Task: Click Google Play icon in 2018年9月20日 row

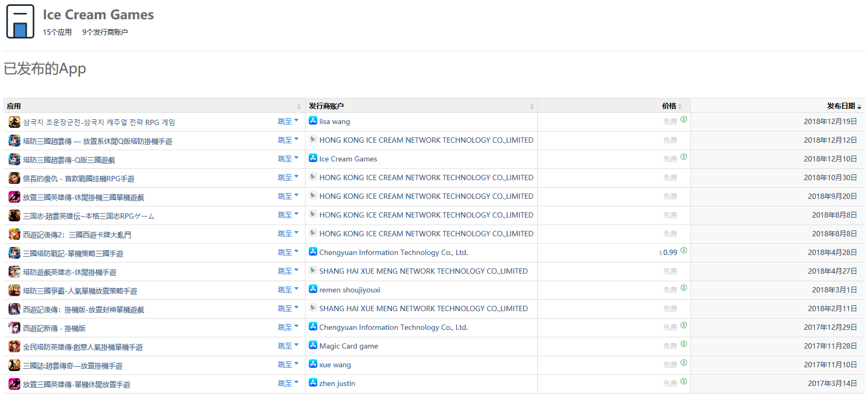Action: point(313,196)
